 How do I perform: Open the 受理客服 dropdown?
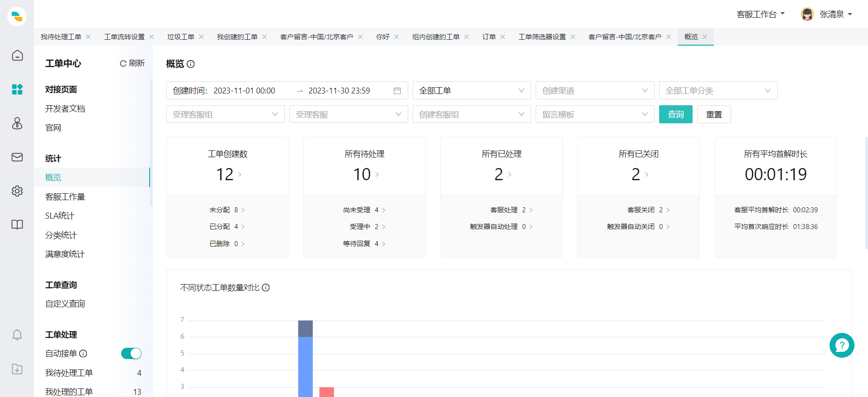click(349, 114)
